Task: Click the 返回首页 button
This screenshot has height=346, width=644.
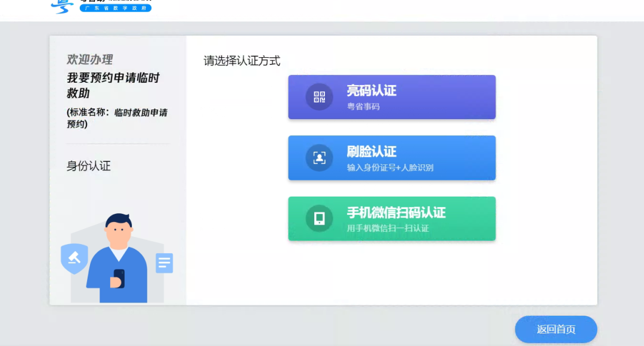Action: 555,329
